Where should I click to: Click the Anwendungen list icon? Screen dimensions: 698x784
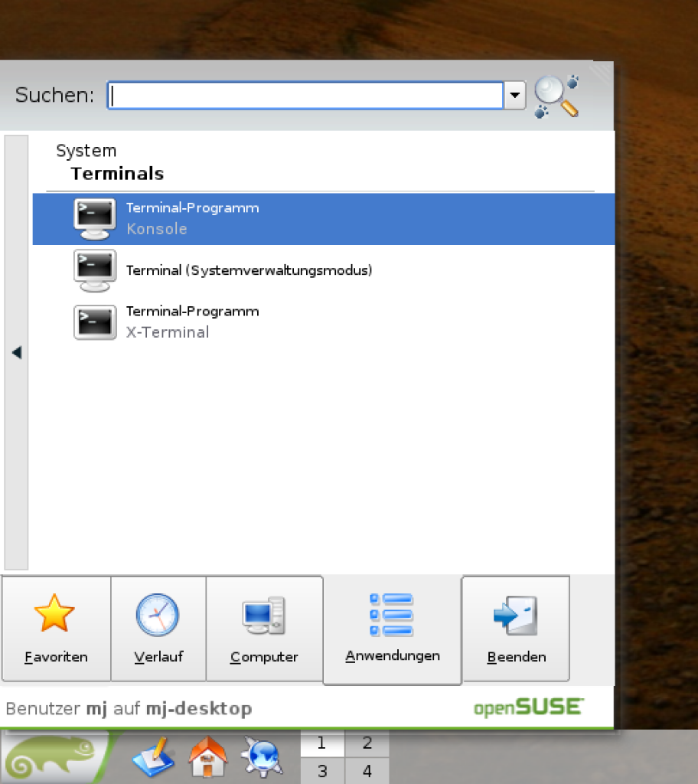click(392, 615)
